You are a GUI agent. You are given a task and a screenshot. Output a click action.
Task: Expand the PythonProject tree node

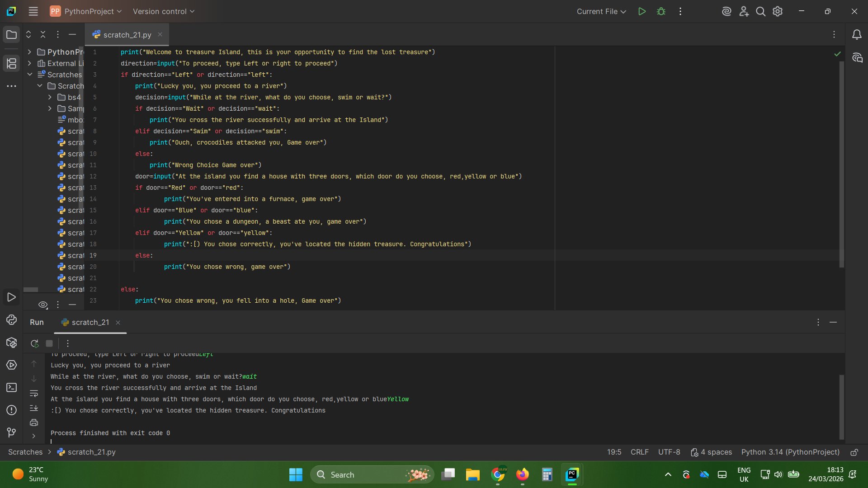29,52
